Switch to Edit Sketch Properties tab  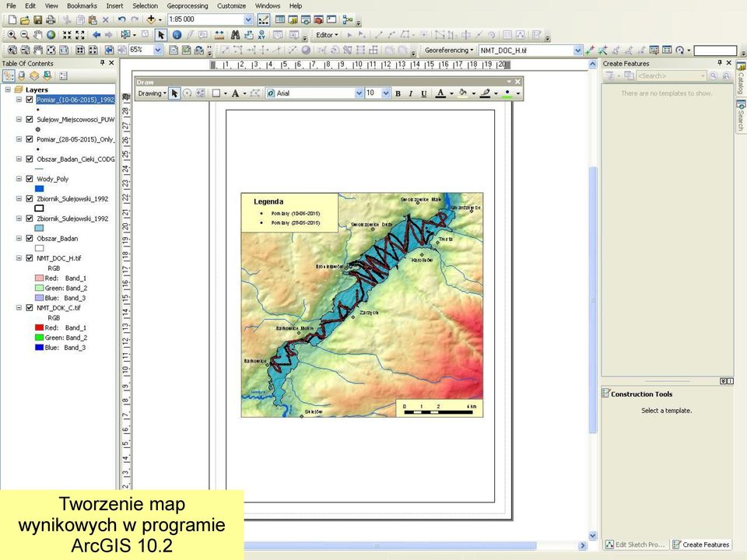tap(635, 544)
